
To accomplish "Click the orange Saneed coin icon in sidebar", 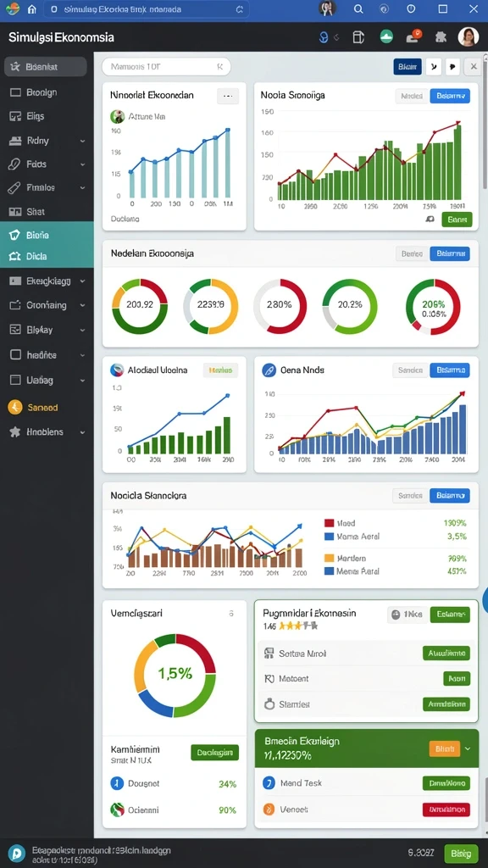I will pyautogui.click(x=15, y=408).
